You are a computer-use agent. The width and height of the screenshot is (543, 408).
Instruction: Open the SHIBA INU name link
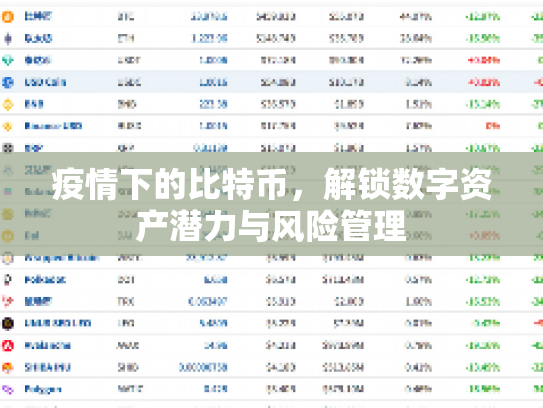pyautogui.click(x=47, y=367)
